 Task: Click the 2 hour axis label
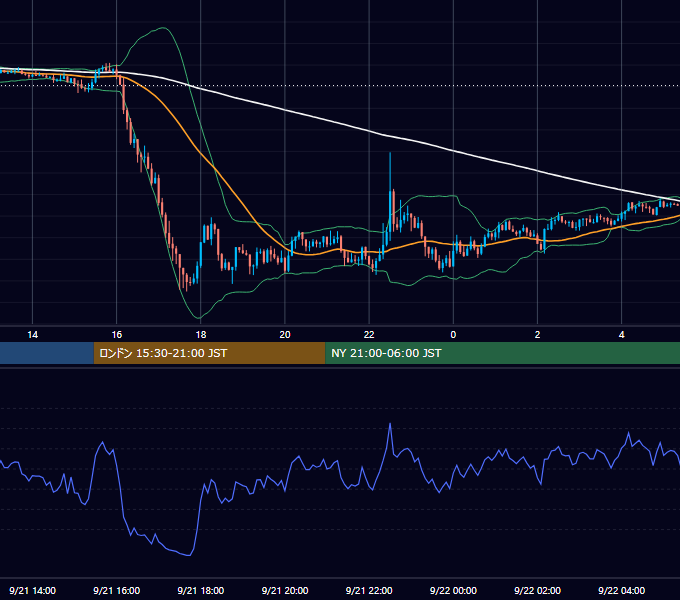(537, 335)
